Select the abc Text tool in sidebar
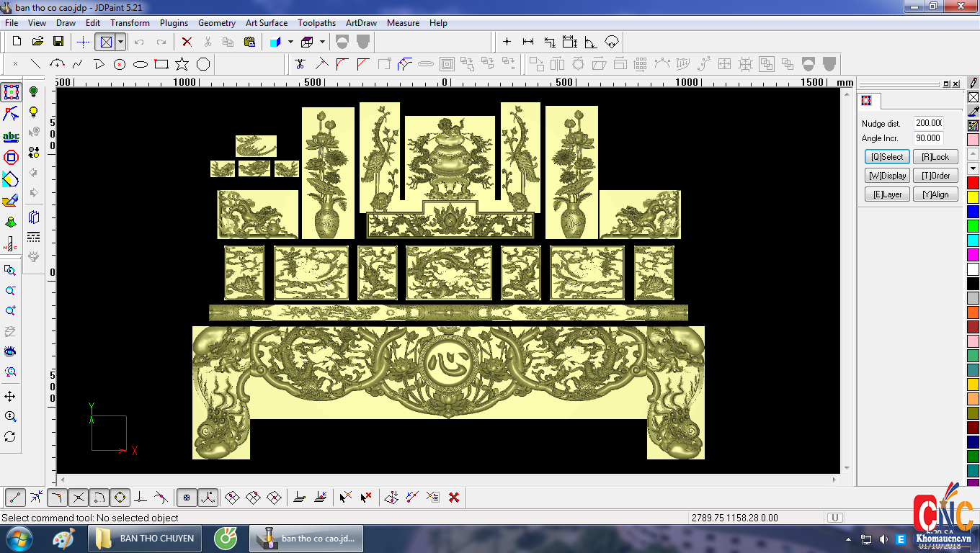The height and width of the screenshot is (553, 980). (x=11, y=136)
